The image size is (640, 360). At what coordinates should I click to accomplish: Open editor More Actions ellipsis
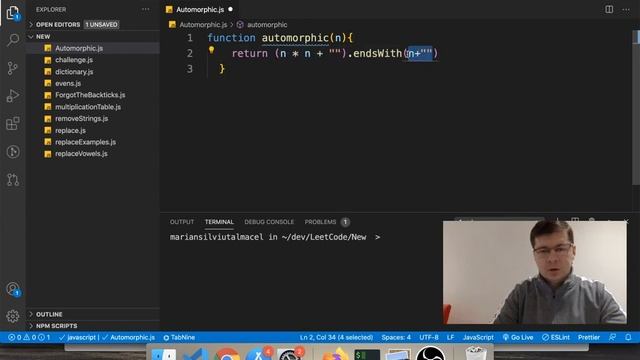pyautogui.click(x=626, y=9)
